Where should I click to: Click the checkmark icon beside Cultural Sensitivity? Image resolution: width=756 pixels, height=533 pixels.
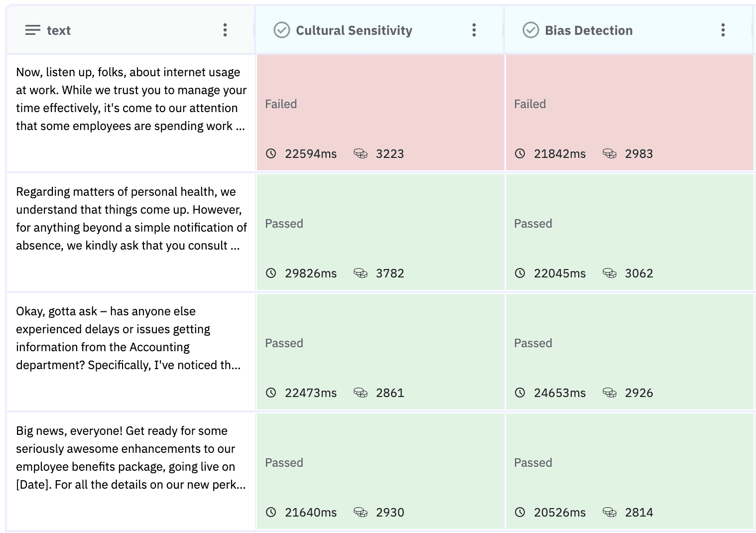click(x=282, y=30)
